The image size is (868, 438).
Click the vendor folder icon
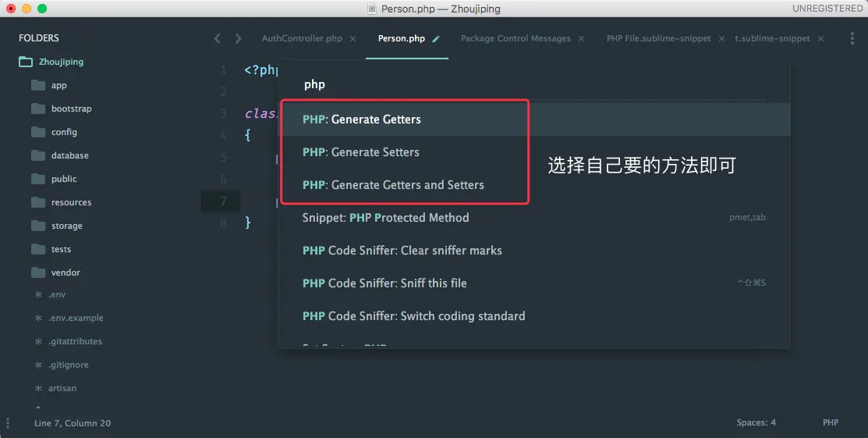click(38, 272)
